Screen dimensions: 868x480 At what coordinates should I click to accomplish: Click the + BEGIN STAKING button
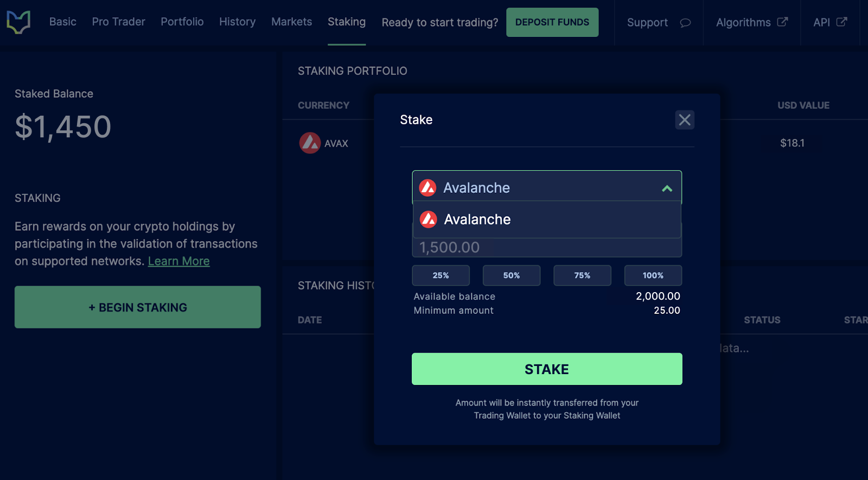pyautogui.click(x=138, y=307)
